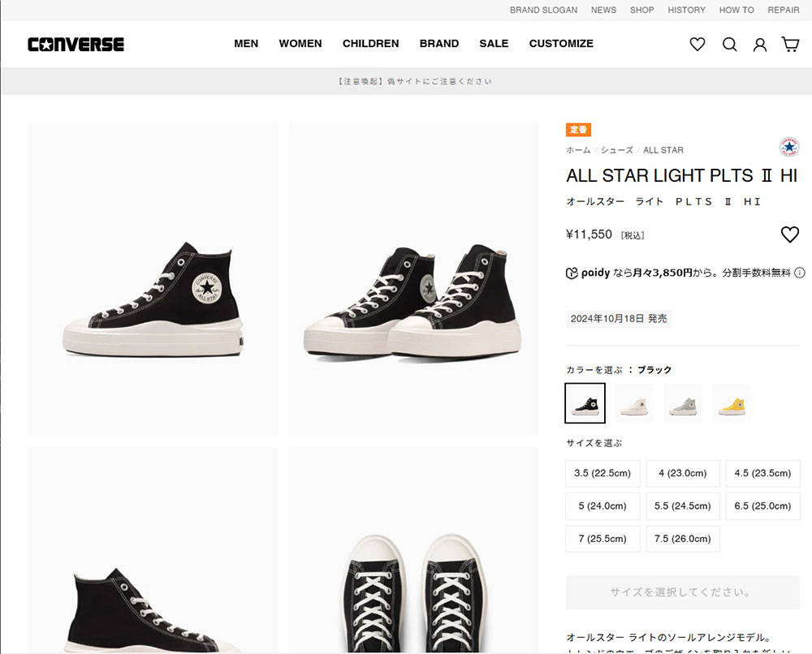This screenshot has height=654, width=812.
Task: Go to the SALE menu item
Action: pos(494,44)
